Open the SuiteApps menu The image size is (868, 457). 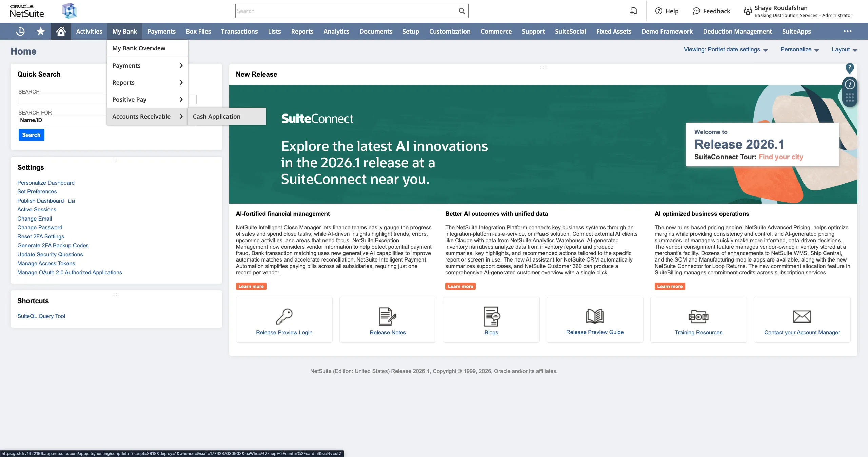tap(796, 31)
